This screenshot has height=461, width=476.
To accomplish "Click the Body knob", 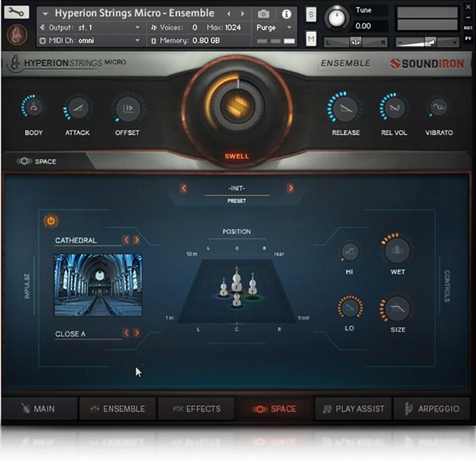I will (33, 107).
